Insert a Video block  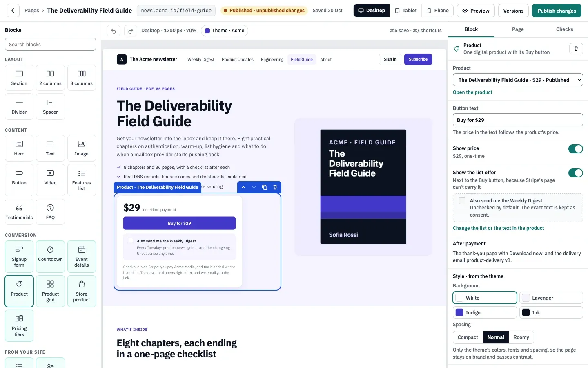coord(50,180)
